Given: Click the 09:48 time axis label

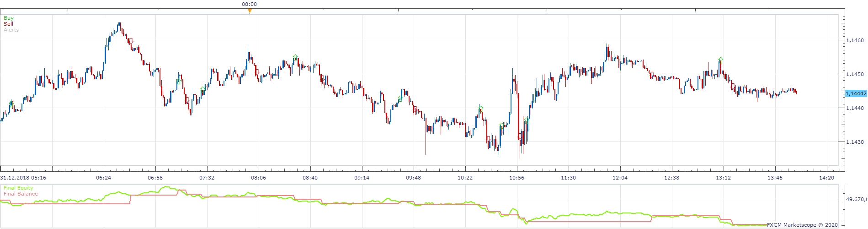Looking at the screenshot, I should coord(413,178).
